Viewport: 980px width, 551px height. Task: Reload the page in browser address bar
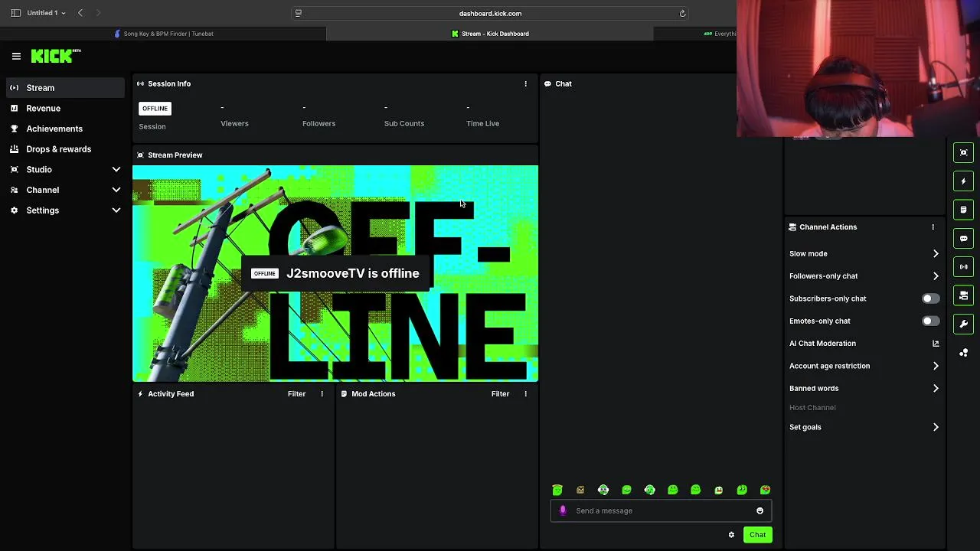pos(682,13)
